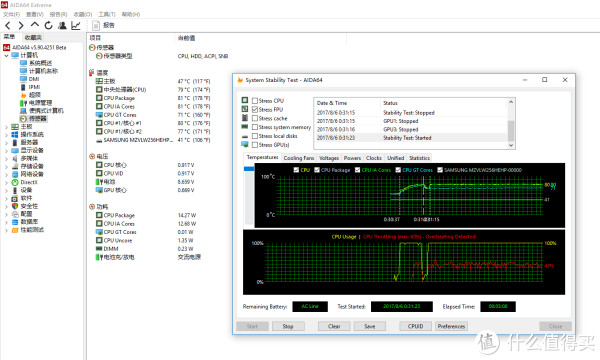Viewport: 600px width, 360px height.
Task: Open the user profile toolbar icon
Action: point(62,25)
